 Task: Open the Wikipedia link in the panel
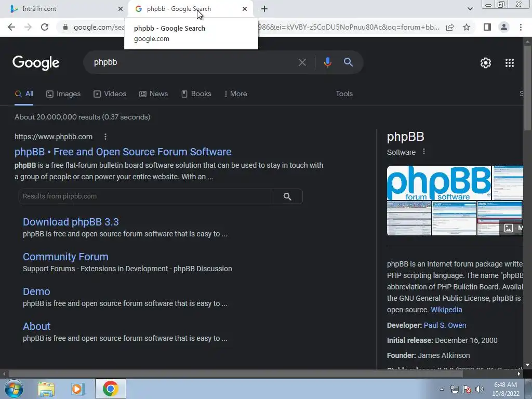(446, 310)
